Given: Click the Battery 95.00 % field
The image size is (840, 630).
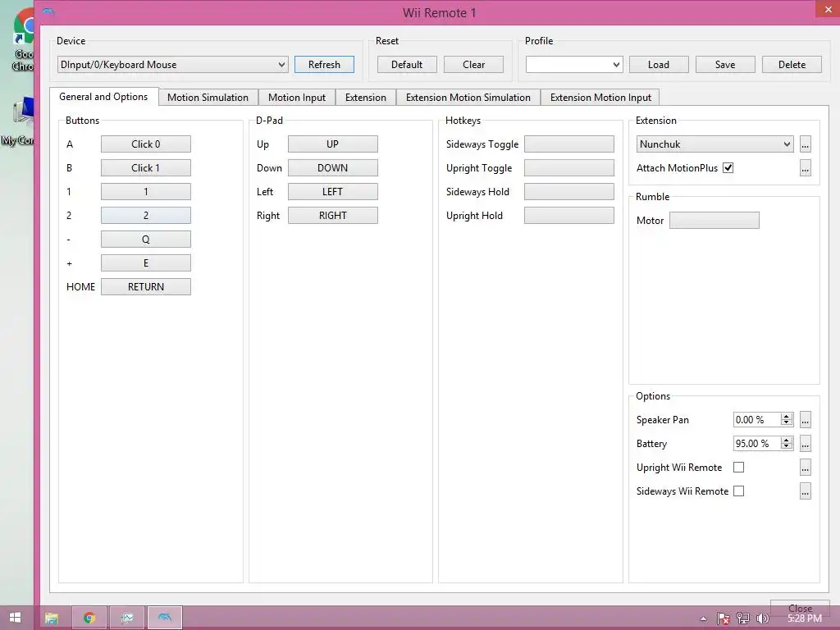Looking at the screenshot, I should coord(757,443).
